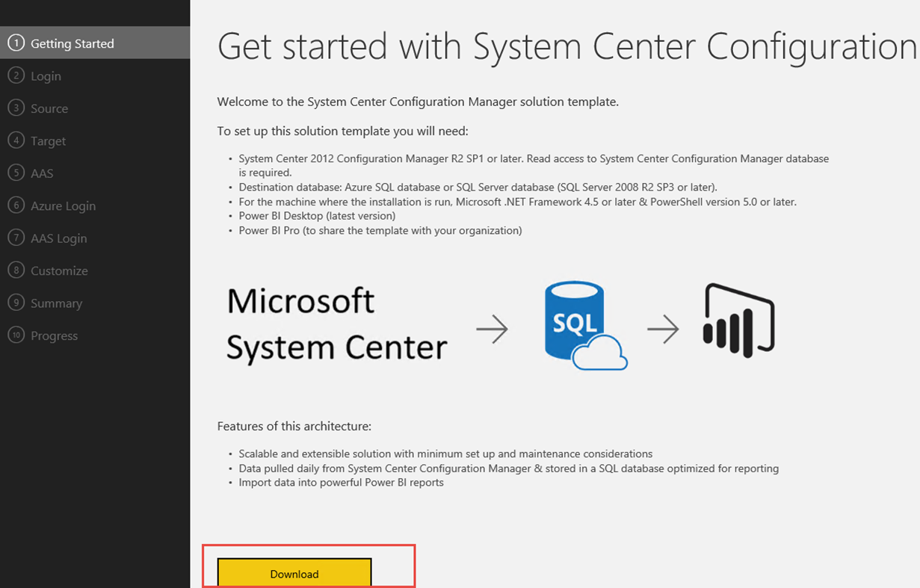
Task: Click the page heading 'Get started with System Center'
Action: pyautogui.click(x=567, y=47)
